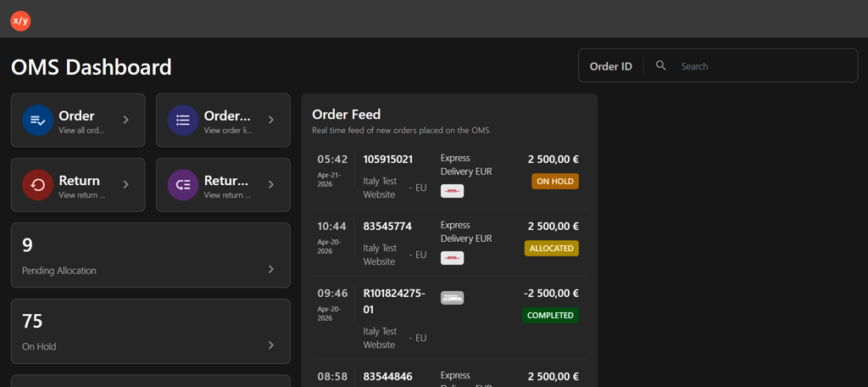The width and height of the screenshot is (868, 387).
Task: Open order 83544846 in the feed
Action: click(387, 377)
